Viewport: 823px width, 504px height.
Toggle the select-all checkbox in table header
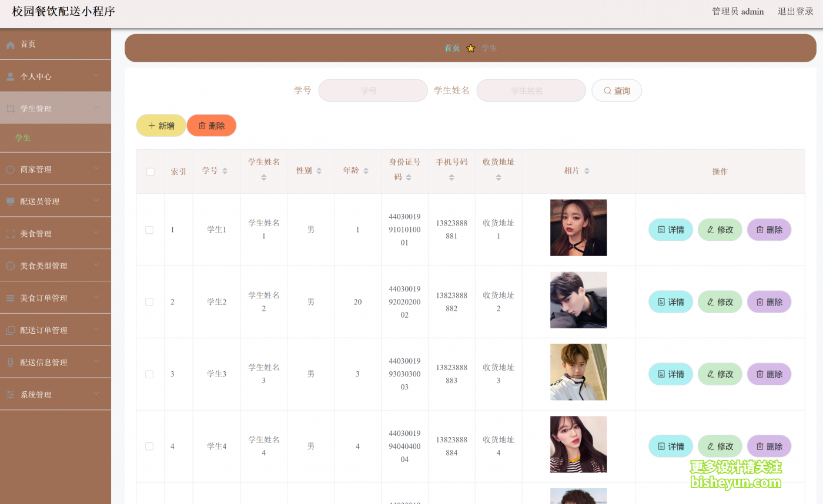click(x=150, y=172)
